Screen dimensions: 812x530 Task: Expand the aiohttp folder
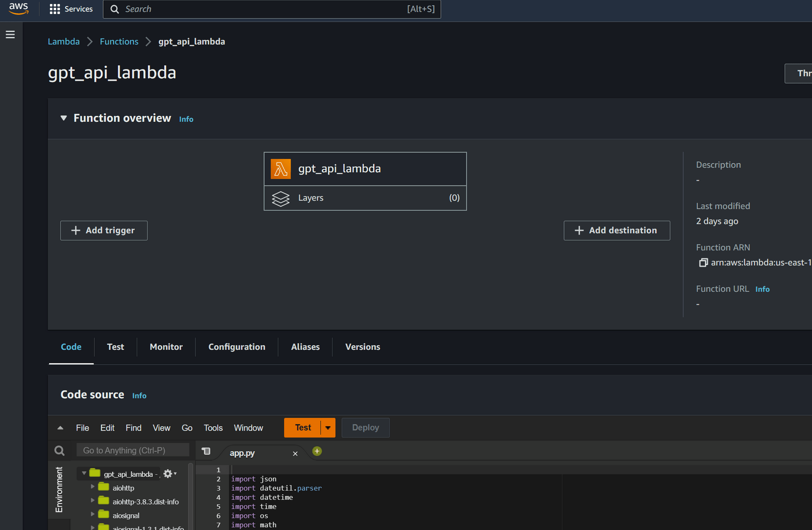[92, 487]
